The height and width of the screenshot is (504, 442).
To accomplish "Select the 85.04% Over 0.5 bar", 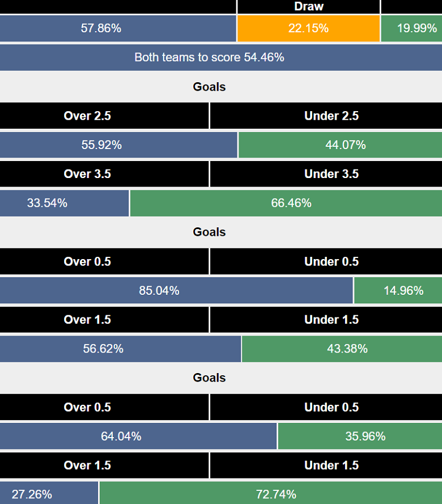I will (177, 290).
